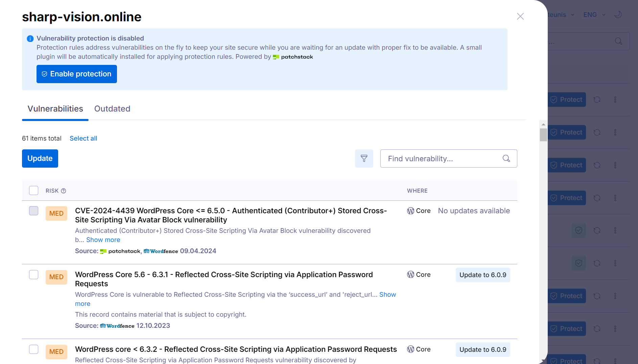The width and height of the screenshot is (638, 364).
Task: Click the core < 6.3.2 Reflected XSS title
Action: (x=236, y=349)
